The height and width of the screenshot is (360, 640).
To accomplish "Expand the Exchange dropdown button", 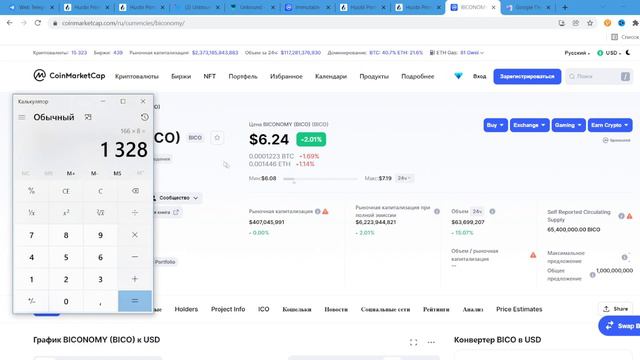I will point(529,125).
